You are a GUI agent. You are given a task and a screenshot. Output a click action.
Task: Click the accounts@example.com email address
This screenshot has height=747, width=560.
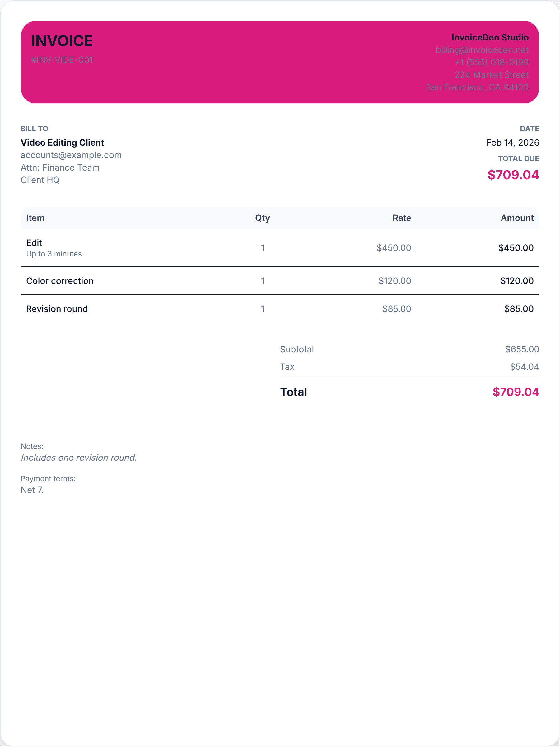(71, 155)
